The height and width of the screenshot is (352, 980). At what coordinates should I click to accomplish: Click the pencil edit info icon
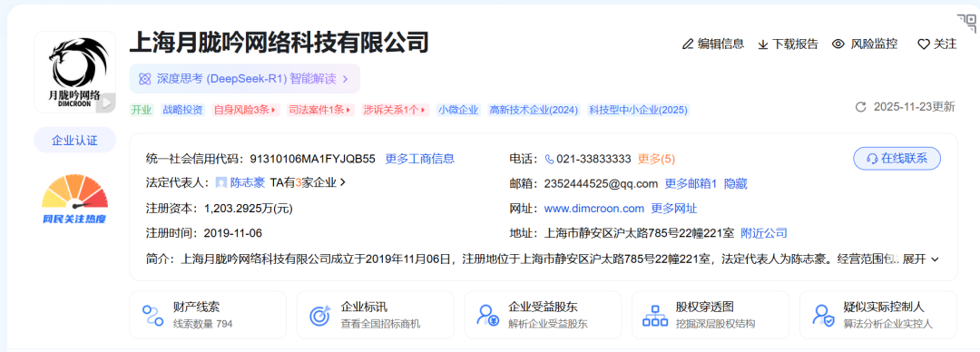pos(688,44)
